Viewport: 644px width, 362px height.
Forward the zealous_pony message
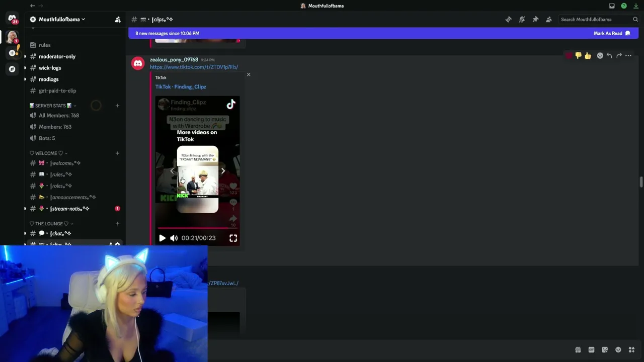pyautogui.click(x=619, y=56)
